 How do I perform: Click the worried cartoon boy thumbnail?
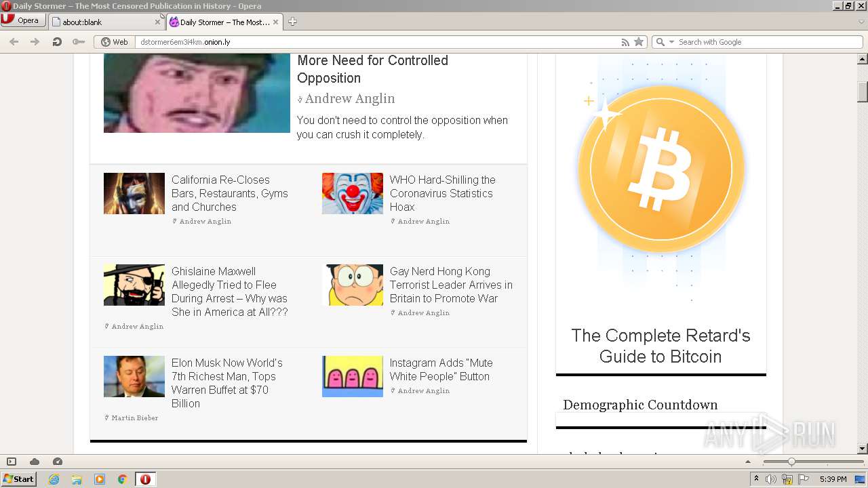click(353, 285)
